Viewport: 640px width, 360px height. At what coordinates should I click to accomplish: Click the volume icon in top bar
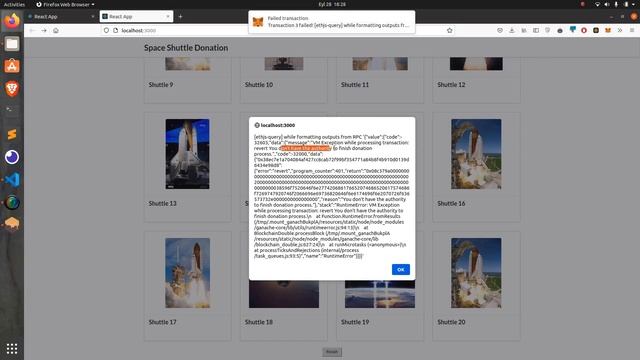[607, 4]
